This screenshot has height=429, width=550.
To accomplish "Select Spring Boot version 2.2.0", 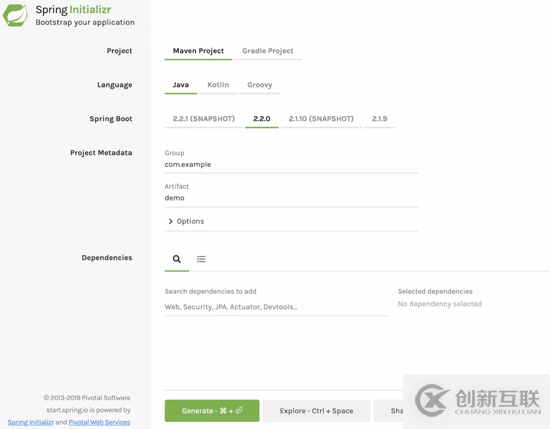I will tap(262, 119).
